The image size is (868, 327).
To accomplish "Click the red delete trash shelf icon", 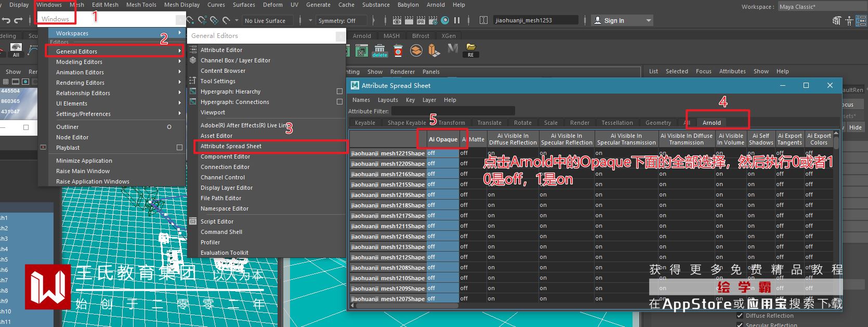I will [398, 50].
